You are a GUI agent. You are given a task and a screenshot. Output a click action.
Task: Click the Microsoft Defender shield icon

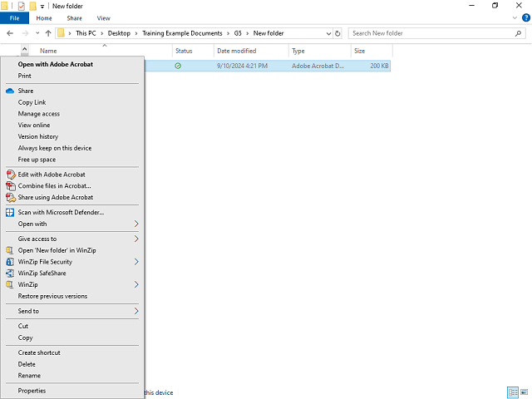pyautogui.click(x=10, y=212)
